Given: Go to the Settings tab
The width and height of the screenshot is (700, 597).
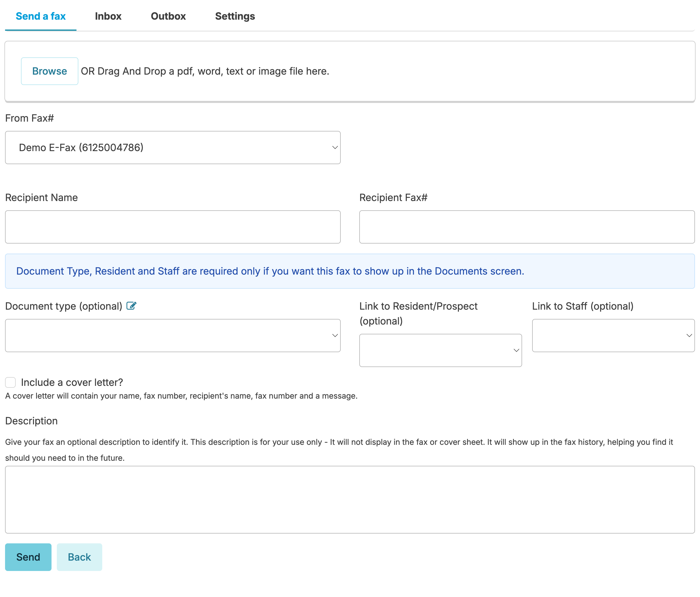Looking at the screenshot, I should [235, 16].
